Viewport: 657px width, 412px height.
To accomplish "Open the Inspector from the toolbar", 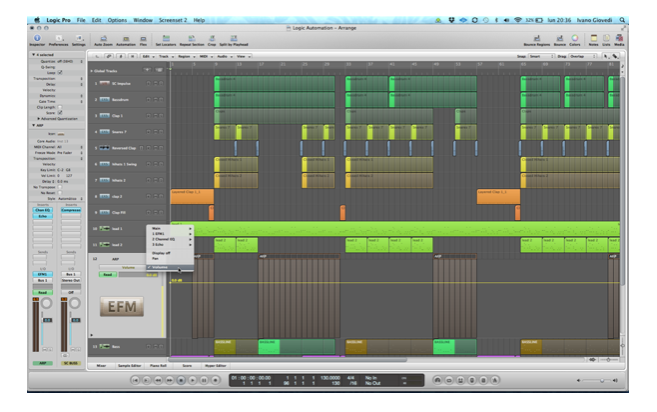I will click(37, 38).
